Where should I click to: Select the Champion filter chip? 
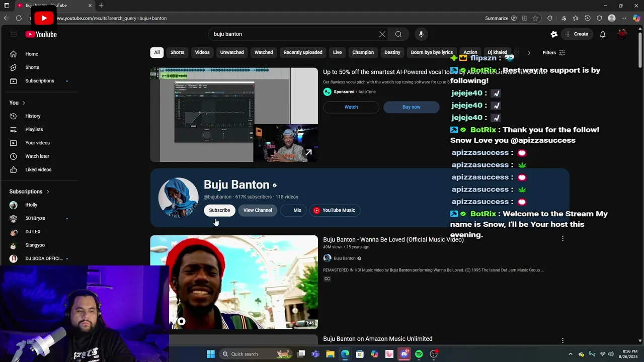coord(363,52)
